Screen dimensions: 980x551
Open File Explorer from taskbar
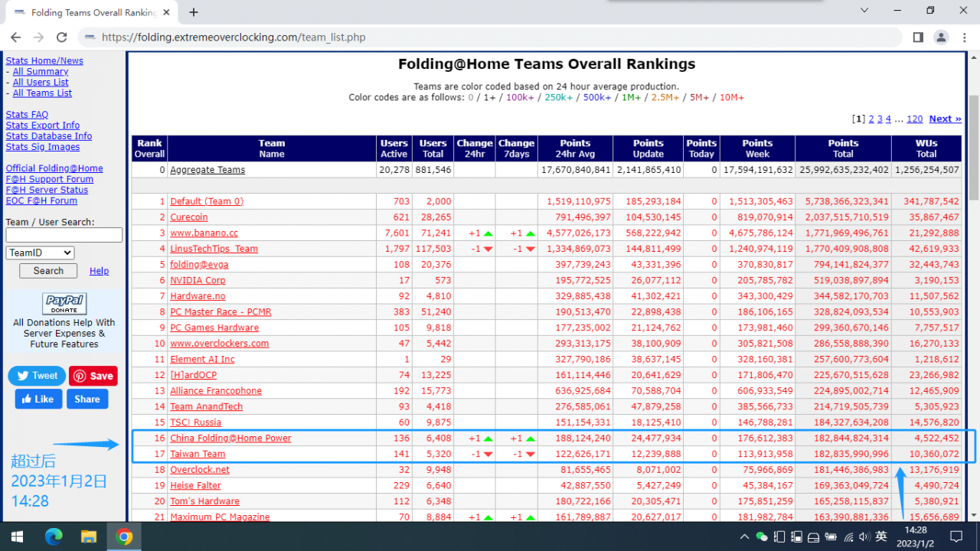pos(89,536)
